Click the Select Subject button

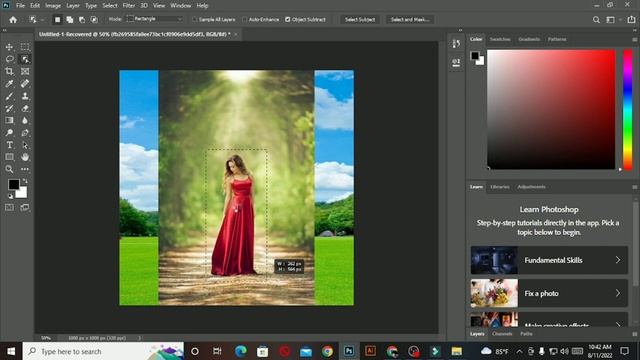360,19
